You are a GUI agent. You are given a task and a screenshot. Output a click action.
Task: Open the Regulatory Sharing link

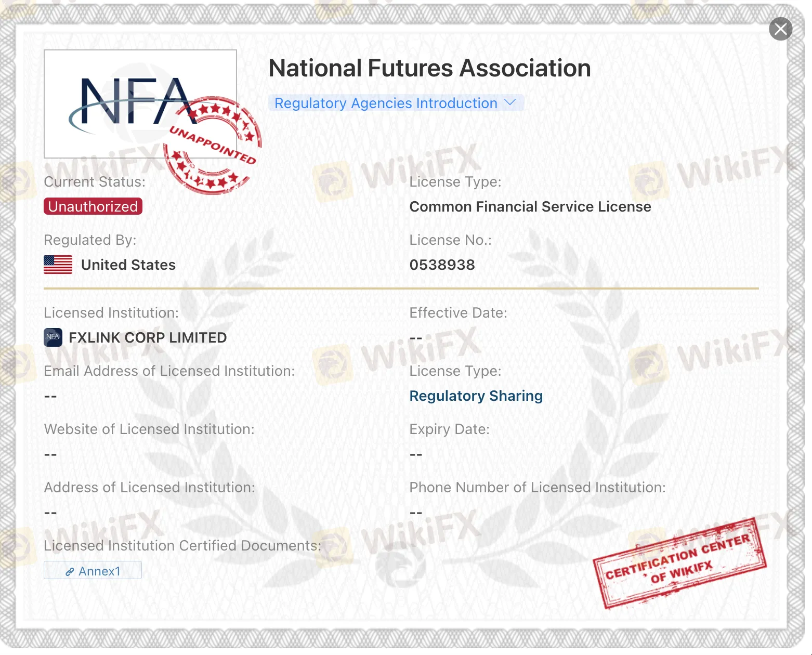476,396
